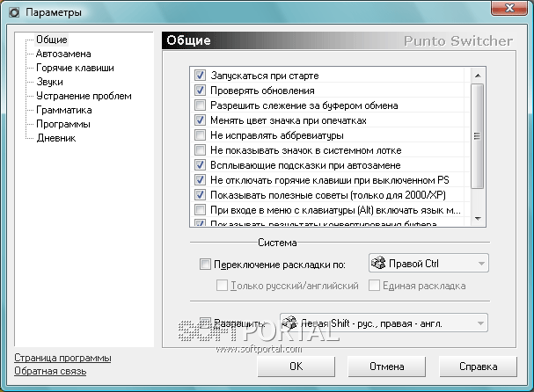Viewport: 534px width, 392px height.
Task: Toggle the Разрешить checkbox
Action: 205,323
